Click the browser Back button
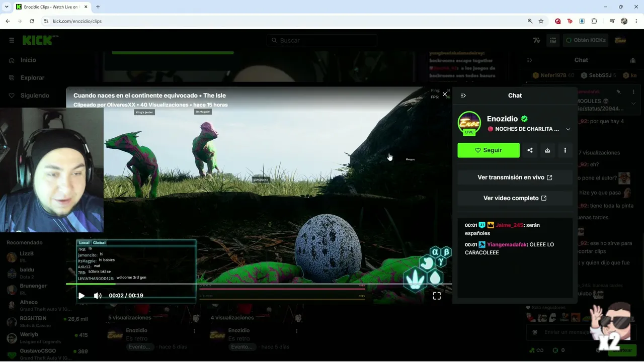 (x=8, y=21)
